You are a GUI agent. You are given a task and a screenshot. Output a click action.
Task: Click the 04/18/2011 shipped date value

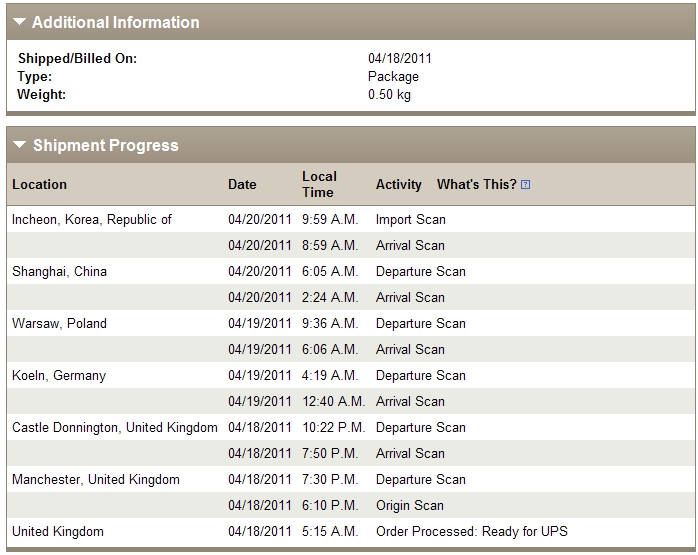pos(400,58)
